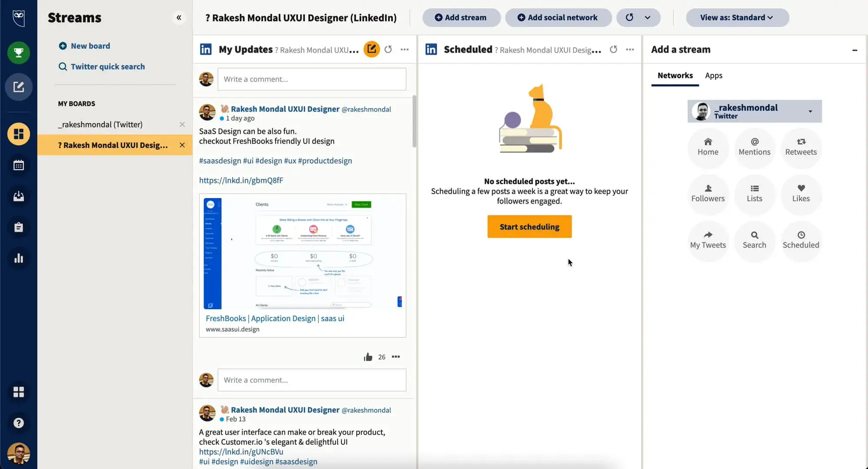The height and width of the screenshot is (469, 868).
Task: Select _rakeshmondal (Twitter) board
Action: [100, 125]
